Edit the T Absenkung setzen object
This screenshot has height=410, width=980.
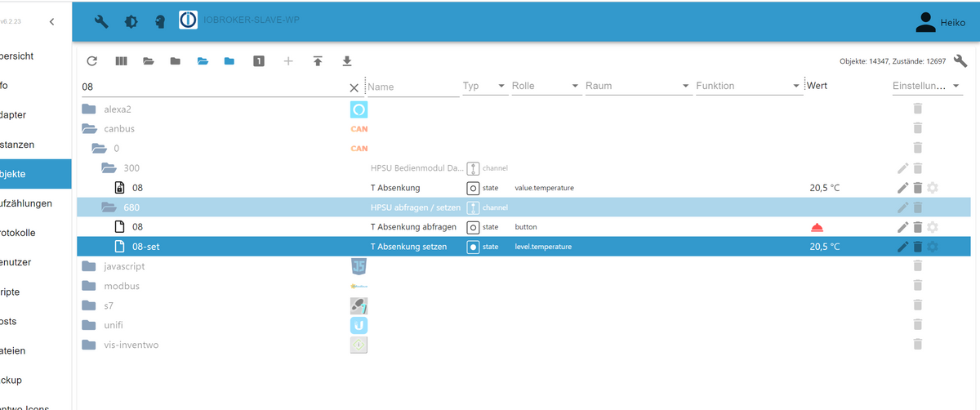pos(902,247)
